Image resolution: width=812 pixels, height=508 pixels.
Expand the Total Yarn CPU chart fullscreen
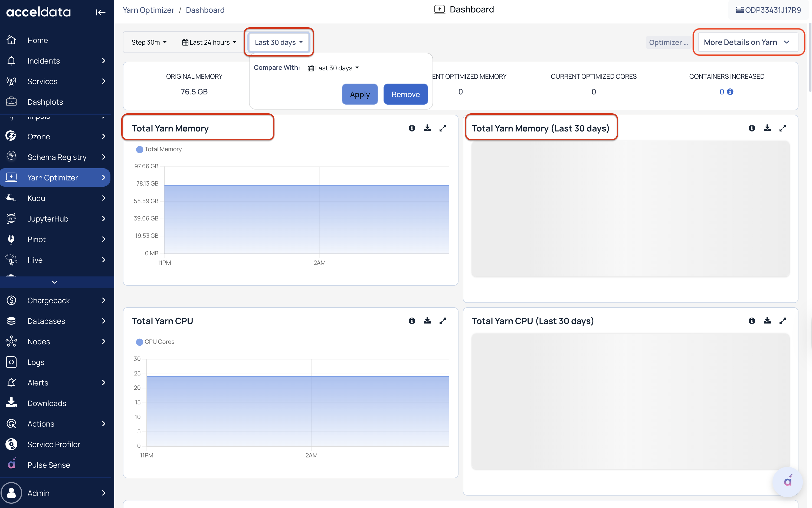[443, 321]
